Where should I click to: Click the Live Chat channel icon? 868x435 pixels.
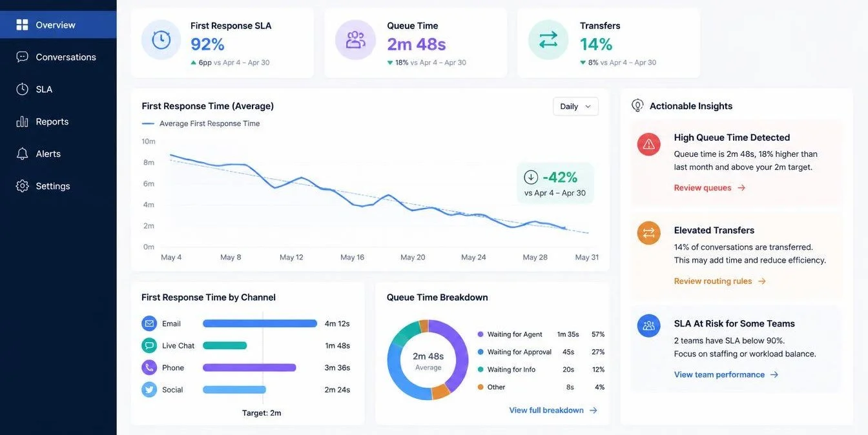[149, 345]
